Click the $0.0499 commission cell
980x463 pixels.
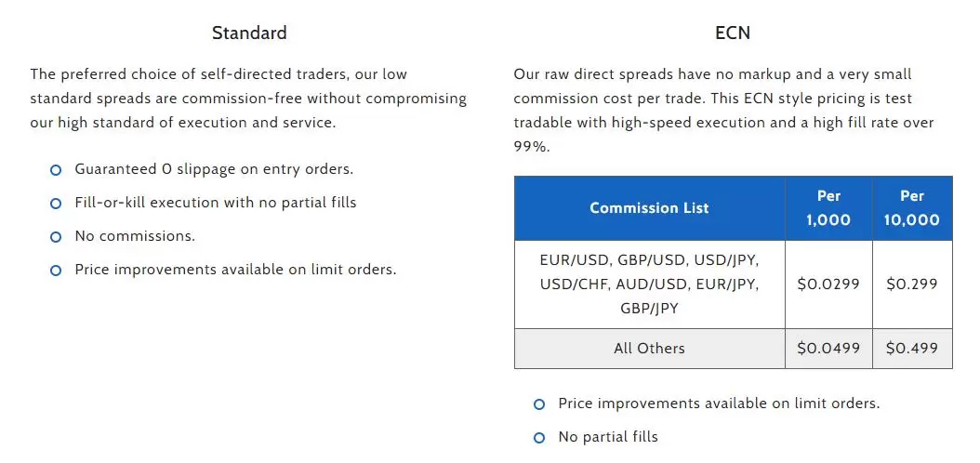(828, 348)
